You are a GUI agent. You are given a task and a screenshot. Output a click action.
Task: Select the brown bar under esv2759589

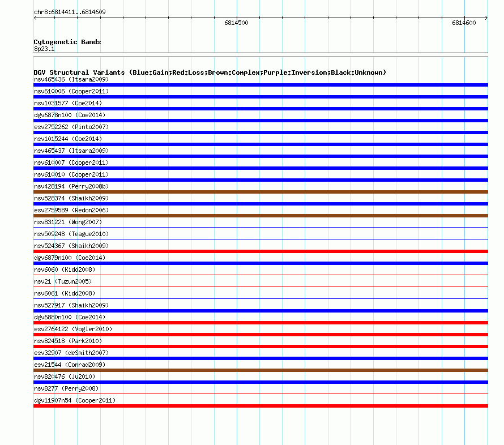pyautogui.click(x=260, y=216)
